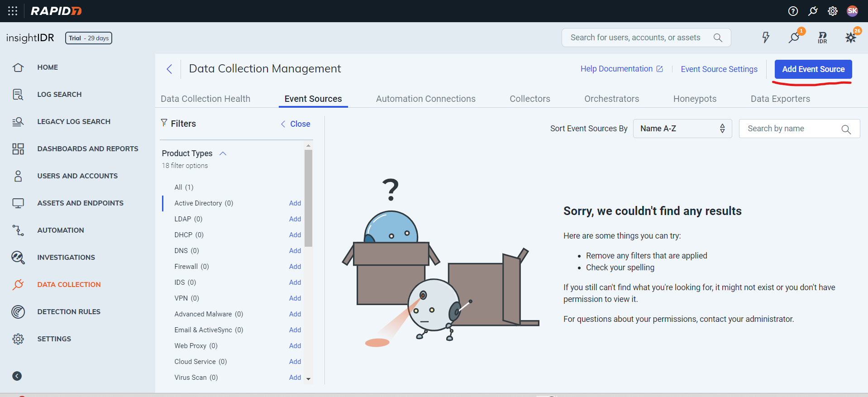Image resolution: width=868 pixels, height=397 pixels.
Task: Click the Dashboards and Reports icon
Action: pos(18,149)
